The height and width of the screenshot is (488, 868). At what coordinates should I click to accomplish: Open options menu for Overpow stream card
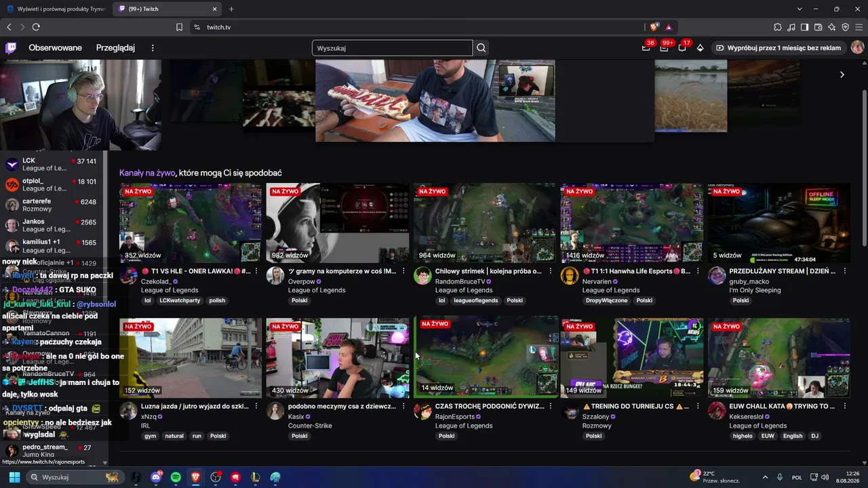click(403, 271)
